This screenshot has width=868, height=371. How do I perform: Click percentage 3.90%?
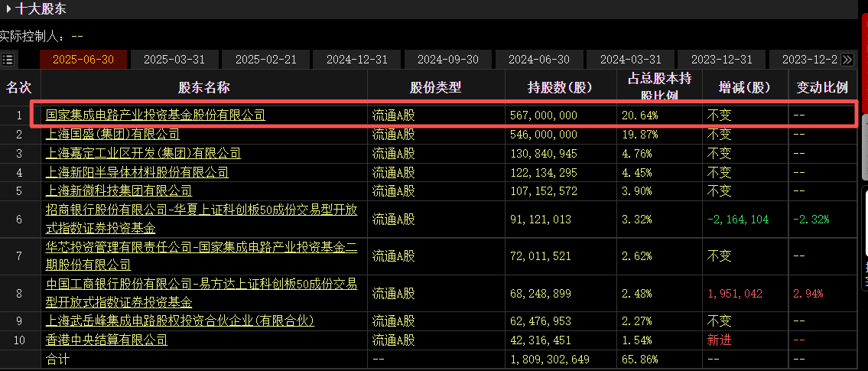pyautogui.click(x=636, y=191)
